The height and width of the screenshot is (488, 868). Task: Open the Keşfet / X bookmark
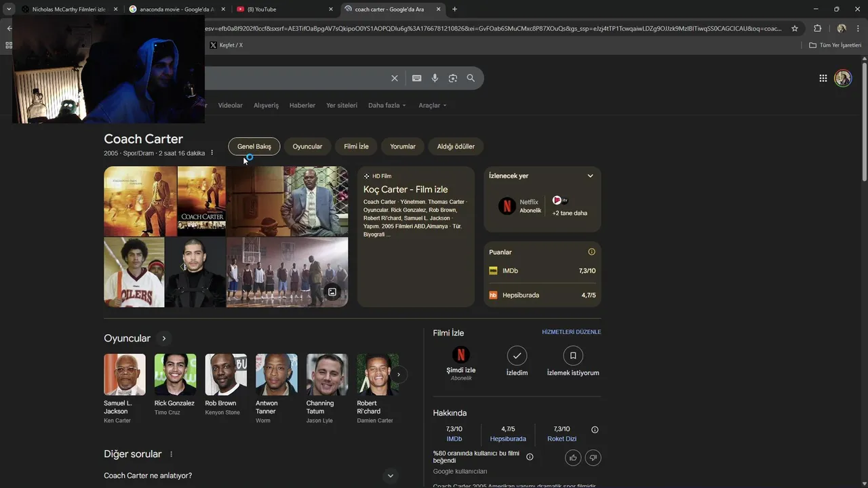[x=226, y=45]
